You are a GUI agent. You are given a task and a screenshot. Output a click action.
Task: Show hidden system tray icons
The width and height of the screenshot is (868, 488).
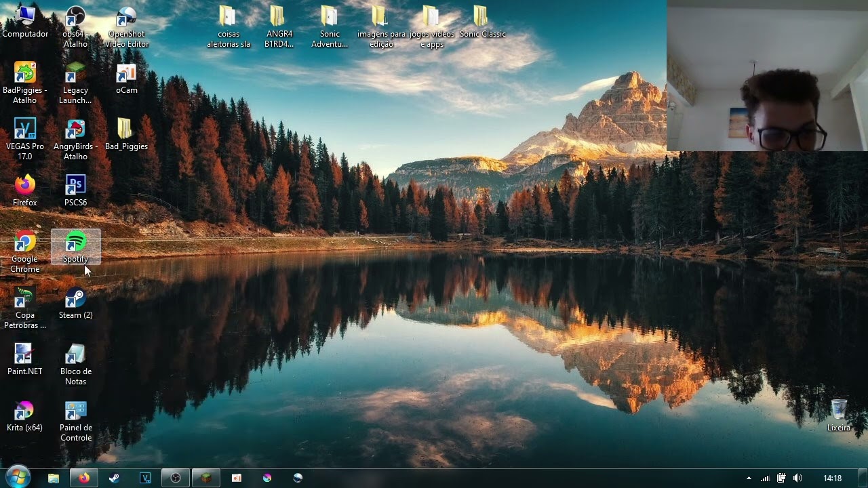pyautogui.click(x=749, y=479)
